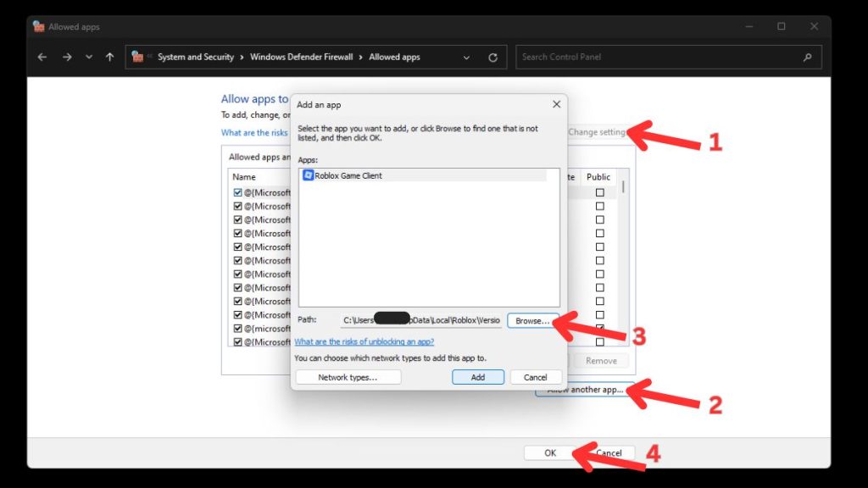
Task: Expand the address bar history dropdown
Action: (466, 58)
